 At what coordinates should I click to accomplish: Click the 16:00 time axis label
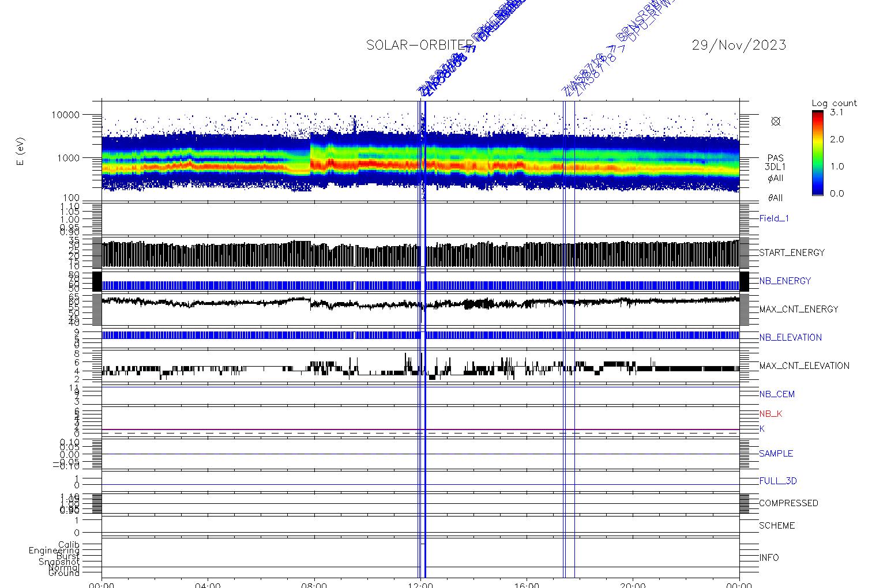tap(527, 585)
